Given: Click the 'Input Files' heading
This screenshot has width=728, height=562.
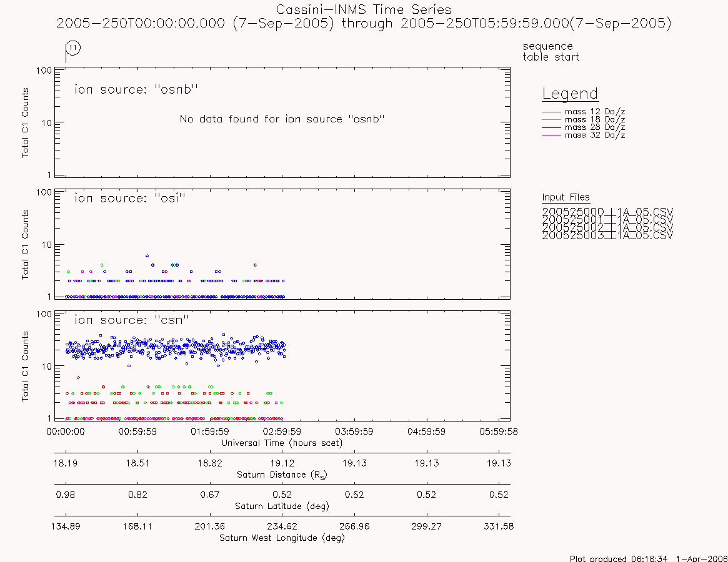Looking at the screenshot, I should coord(566,197).
